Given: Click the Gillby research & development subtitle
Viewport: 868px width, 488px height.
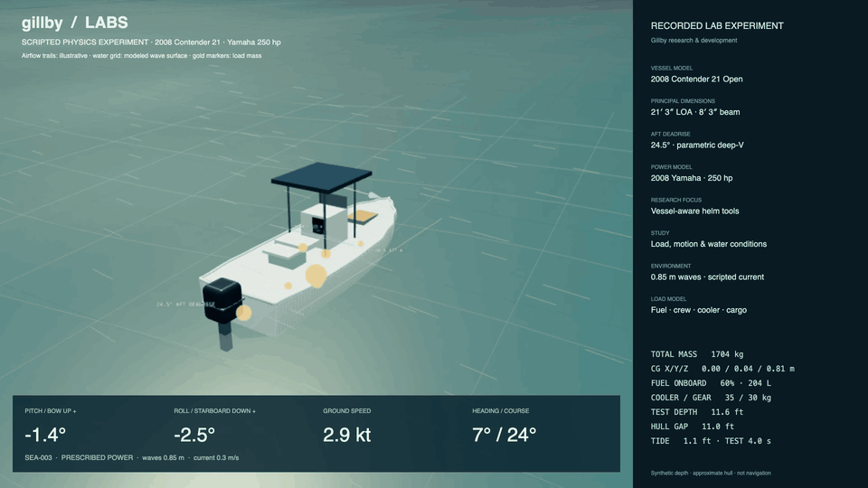Looking at the screenshot, I should (x=693, y=41).
